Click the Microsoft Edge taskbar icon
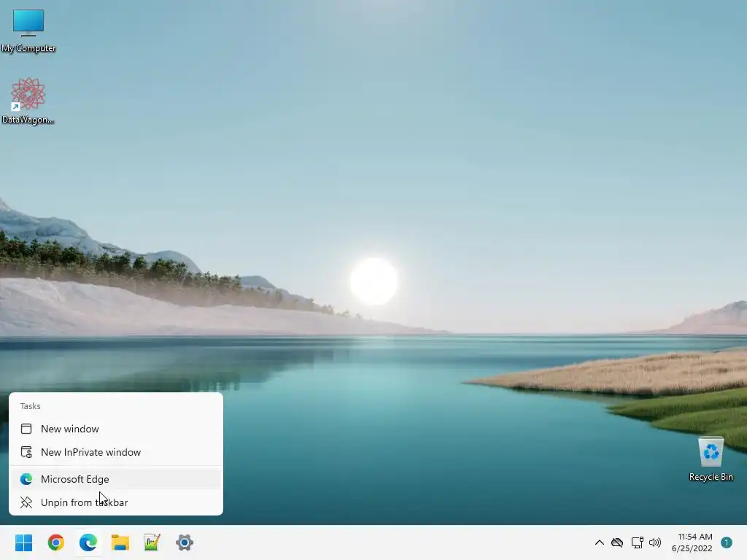747x560 pixels. [x=88, y=542]
